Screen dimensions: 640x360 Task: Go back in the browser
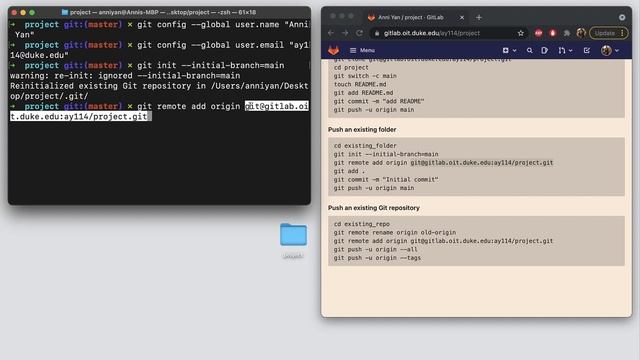pyautogui.click(x=331, y=33)
